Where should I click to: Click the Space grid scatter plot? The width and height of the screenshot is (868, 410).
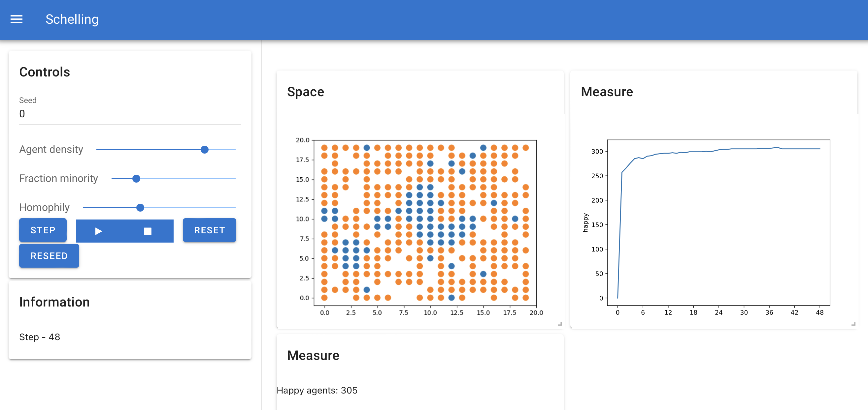click(x=425, y=223)
